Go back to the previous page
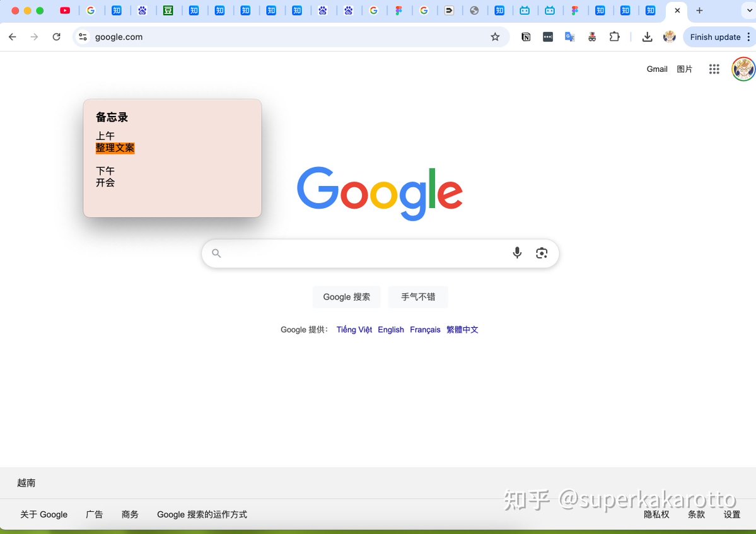756x534 pixels. click(x=13, y=37)
